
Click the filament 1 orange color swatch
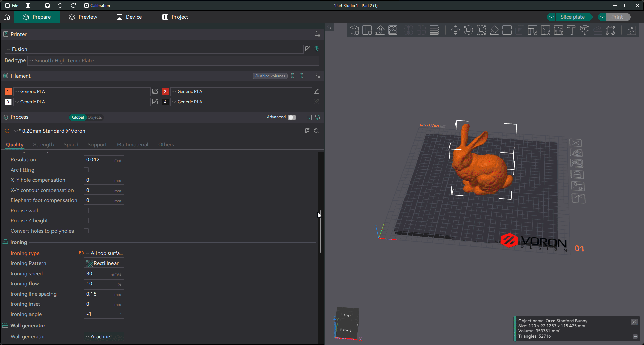tap(8, 91)
